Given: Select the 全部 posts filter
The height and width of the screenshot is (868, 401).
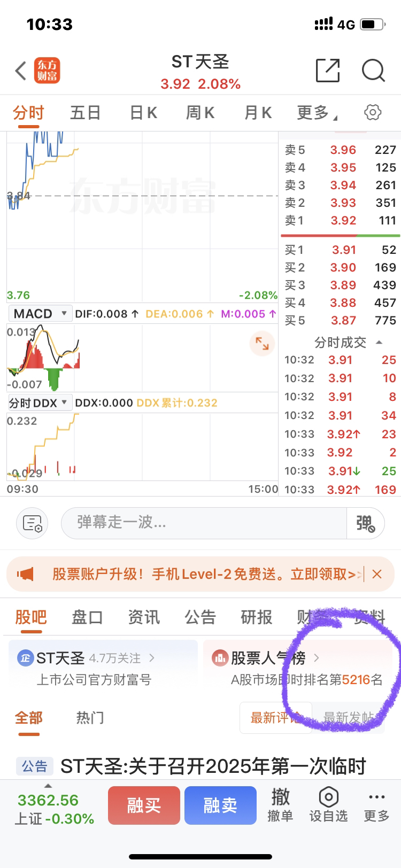Looking at the screenshot, I should pyautogui.click(x=28, y=718).
